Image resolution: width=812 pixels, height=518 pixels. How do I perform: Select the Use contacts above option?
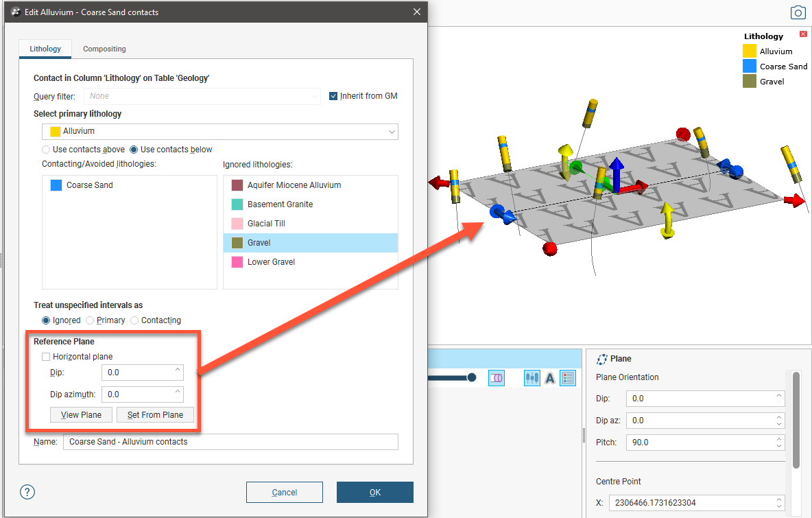coord(46,150)
